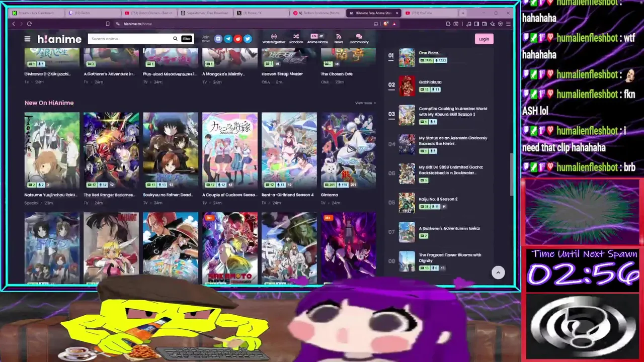Switch to the Home / X tab
This screenshot has height=362, width=644.
262,13
